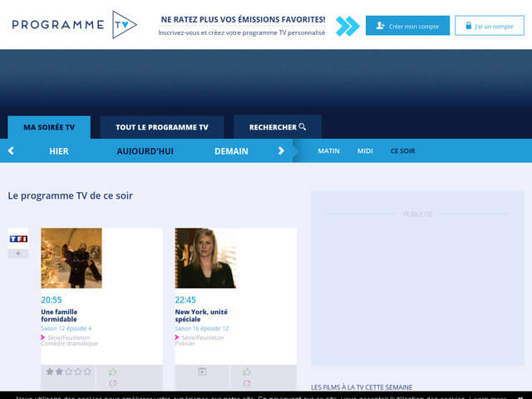This screenshot has height=399, width=532.
Task: Click the Créer mon compte button
Action: click(407, 26)
